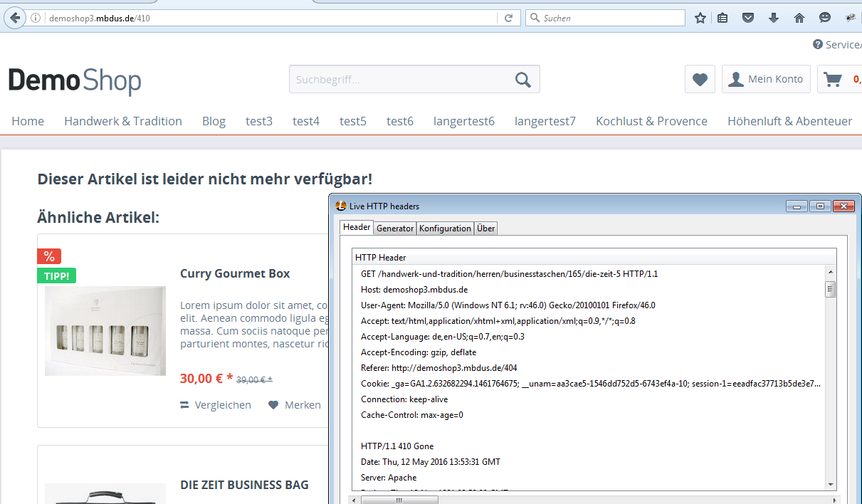Open the downloads arrow in the toolbar
This screenshot has width=862, height=504.
(774, 18)
